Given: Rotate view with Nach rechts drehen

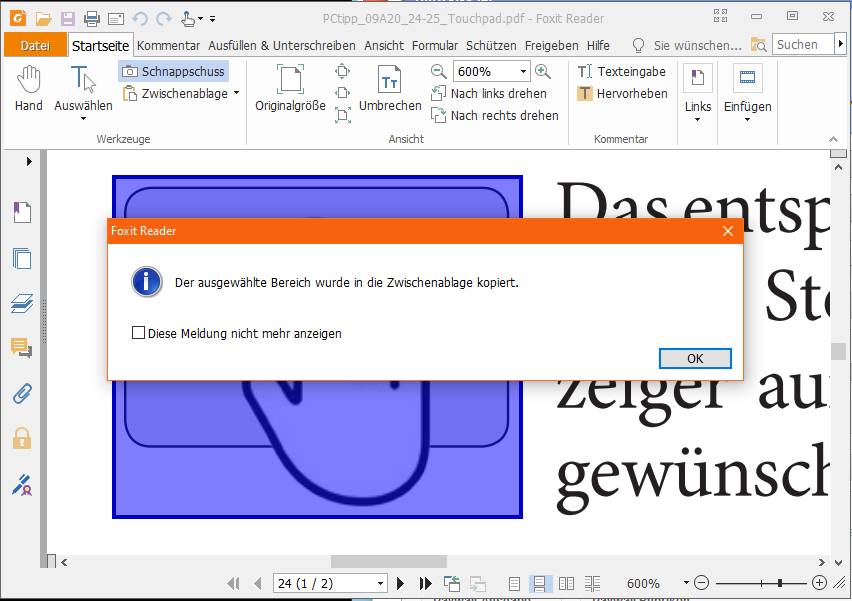Looking at the screenshot, I should click(494, 115).
